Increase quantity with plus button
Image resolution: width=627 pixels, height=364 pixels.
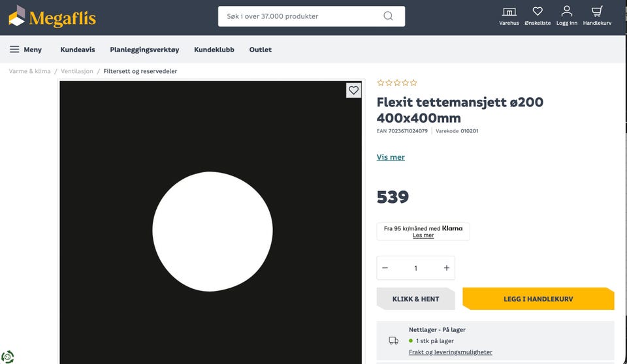[447, 267]
